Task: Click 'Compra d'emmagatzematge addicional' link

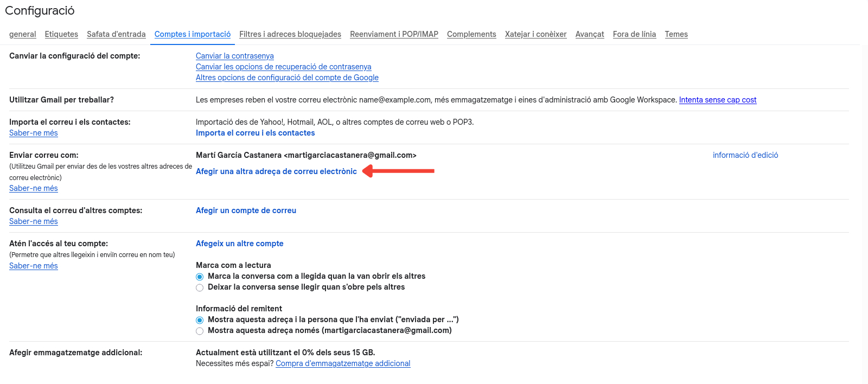Action: [343, 363]
